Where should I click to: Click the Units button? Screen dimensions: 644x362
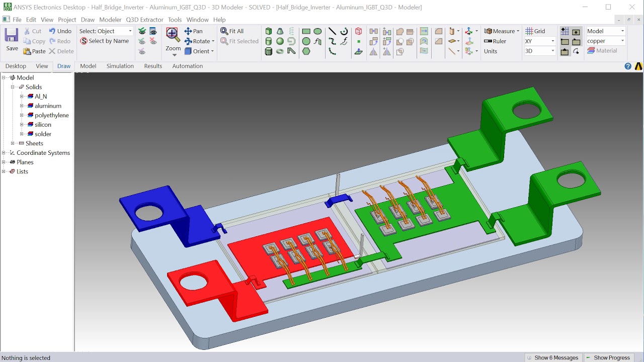click(491, 51)
